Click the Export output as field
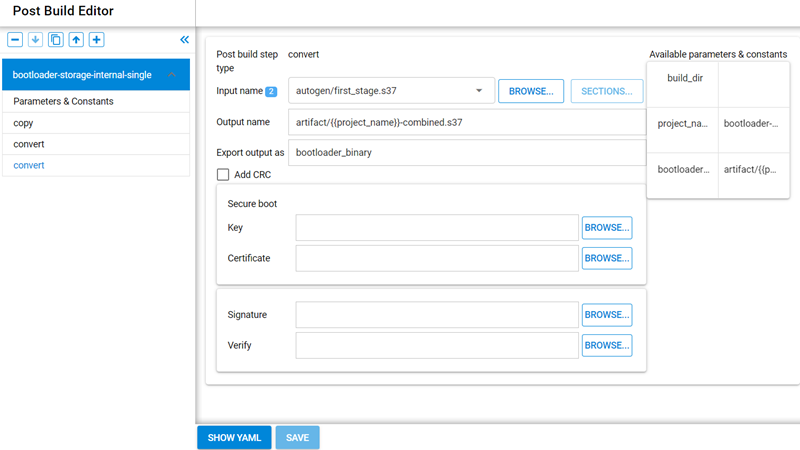Image resolution: width=800 pixels, height=450 pixels. [465, 152]
